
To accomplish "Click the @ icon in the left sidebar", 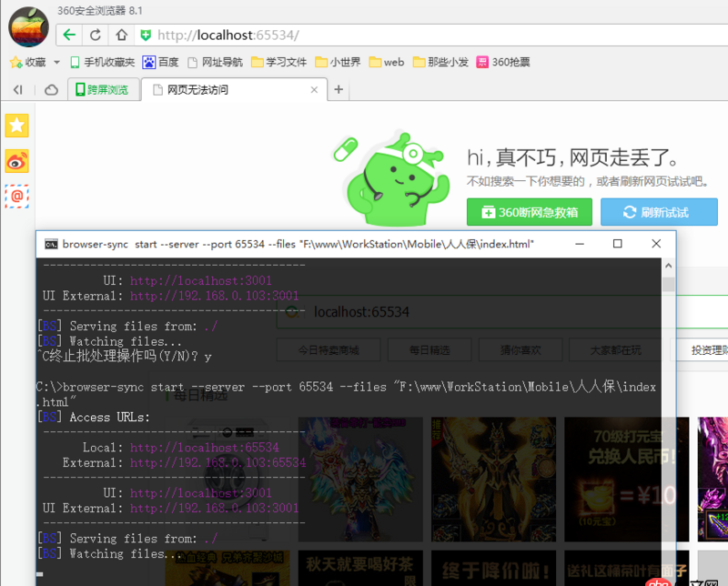I will (x=16, y=196).
